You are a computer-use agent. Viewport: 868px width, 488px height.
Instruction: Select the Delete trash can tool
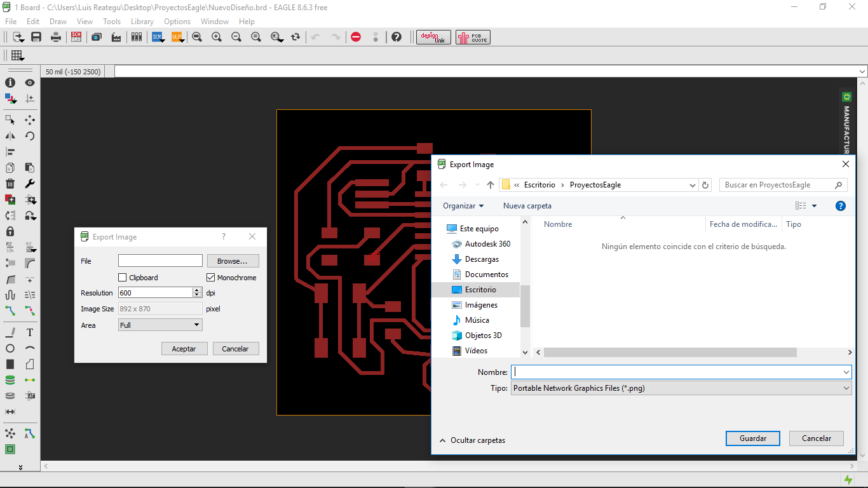(x=10, y=184)
